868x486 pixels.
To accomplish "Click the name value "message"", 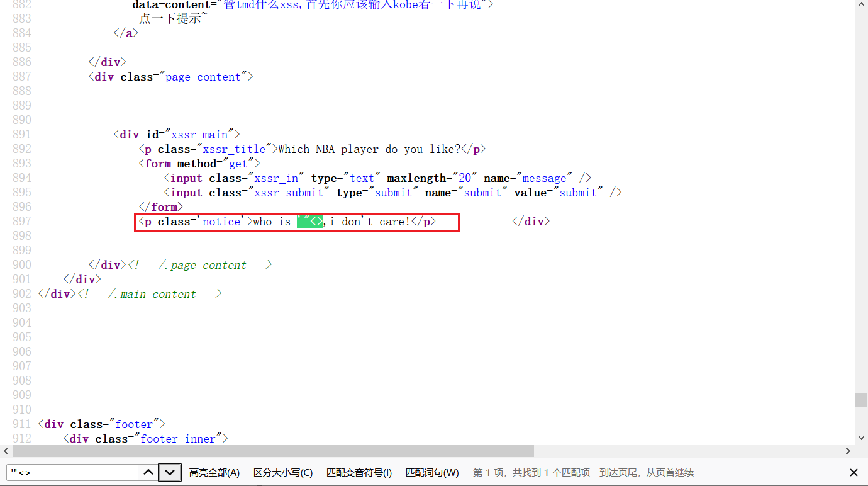I will (x=545, y=178).
